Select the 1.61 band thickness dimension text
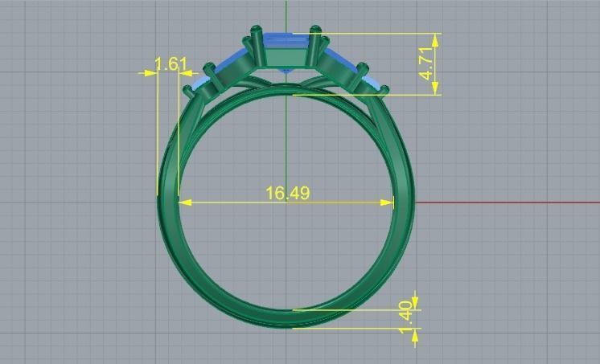 [171, 64]
